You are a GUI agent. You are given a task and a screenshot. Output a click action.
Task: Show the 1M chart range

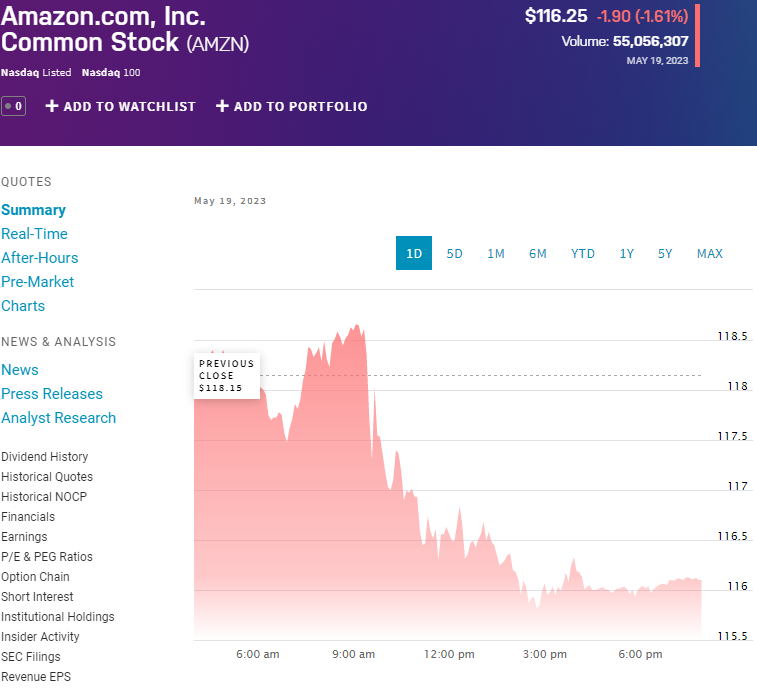pos(496,253)
